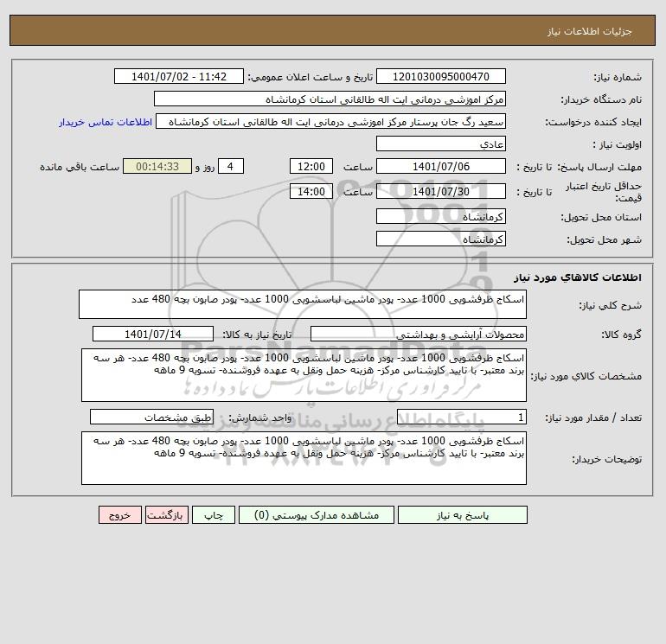Viewport: 666px width, 644px height.
Task: Click the 'مشخصات کالای مورد نیاز:' label
Action: 586,376
